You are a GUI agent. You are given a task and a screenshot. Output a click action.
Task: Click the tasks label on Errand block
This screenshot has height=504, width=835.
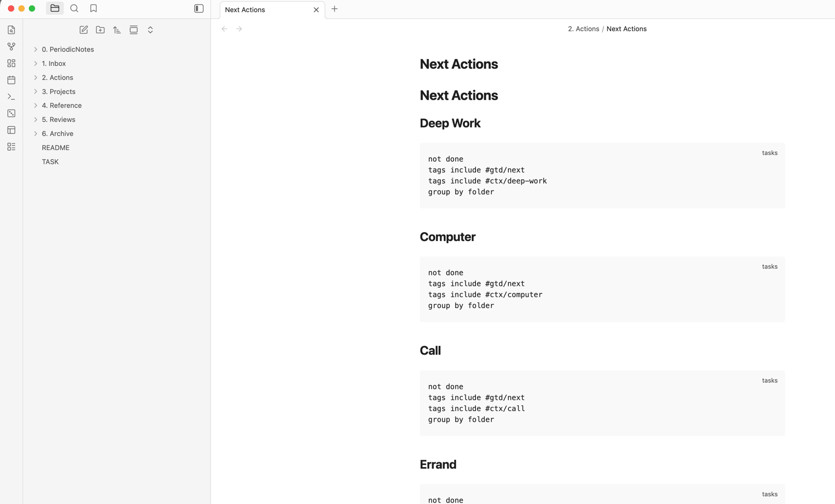[x=769, y=494]
